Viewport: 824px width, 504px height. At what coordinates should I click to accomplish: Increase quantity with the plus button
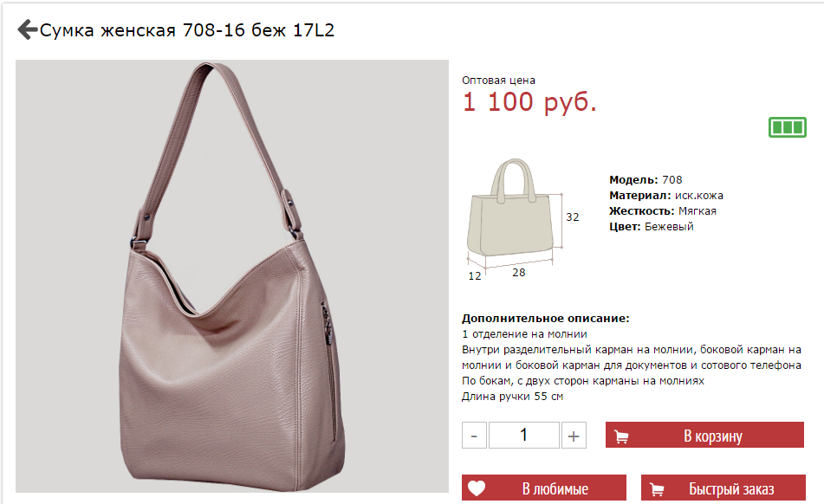click(574, 436)
